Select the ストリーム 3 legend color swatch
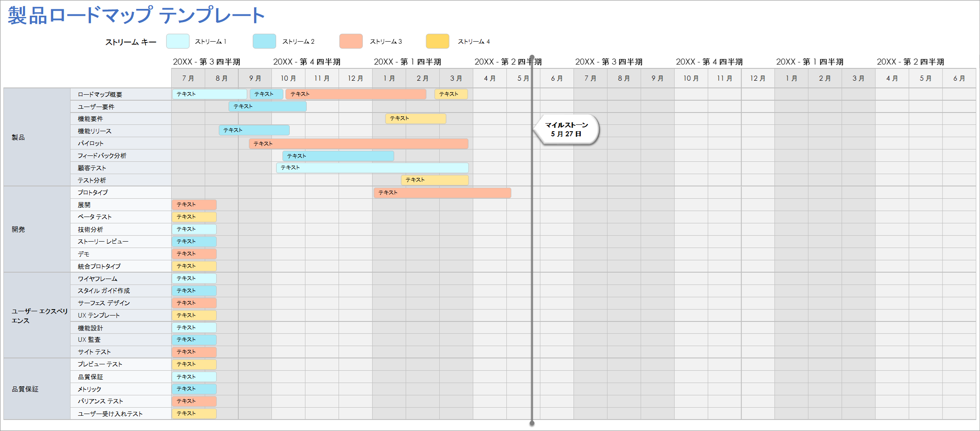Viewport: 980px width, 431px height. coord(351,41)
